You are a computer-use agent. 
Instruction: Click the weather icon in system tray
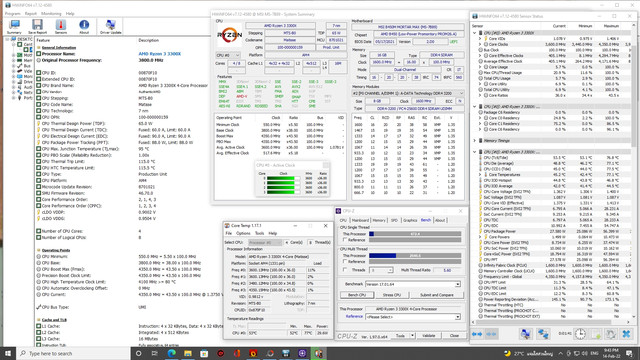click(507, 353)
